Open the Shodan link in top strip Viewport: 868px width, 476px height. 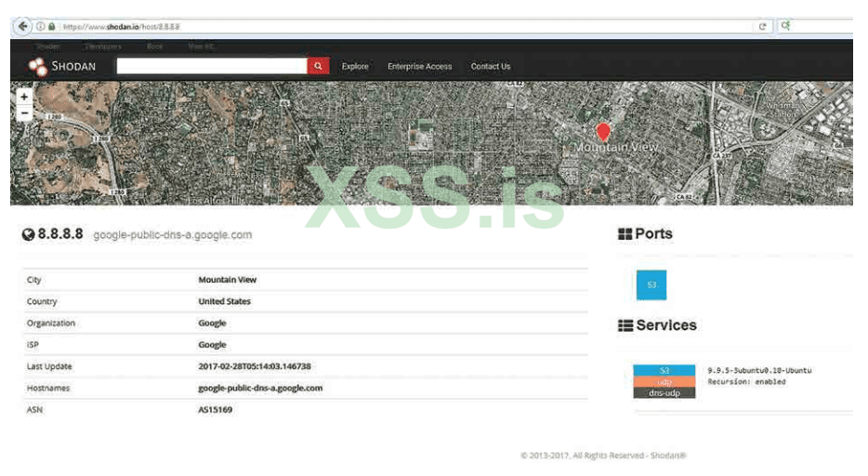pyautogui.click(x=48, y=46)
